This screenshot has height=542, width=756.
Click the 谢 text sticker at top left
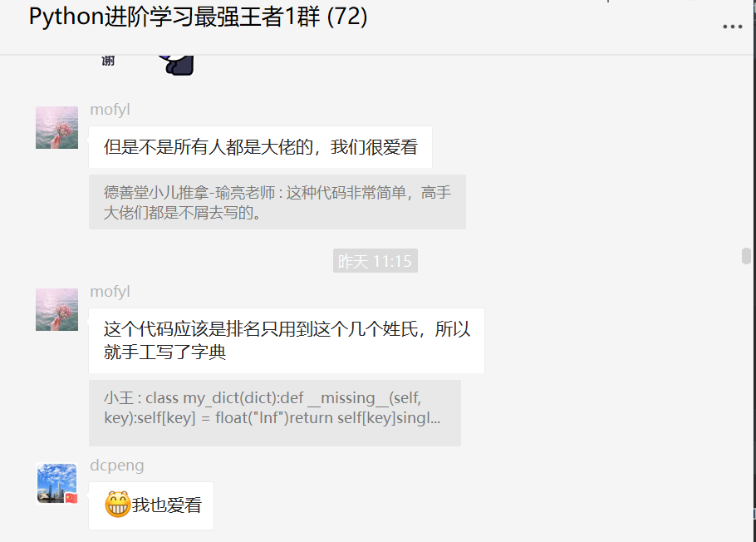pyautogui.click(x=108, y=61)
